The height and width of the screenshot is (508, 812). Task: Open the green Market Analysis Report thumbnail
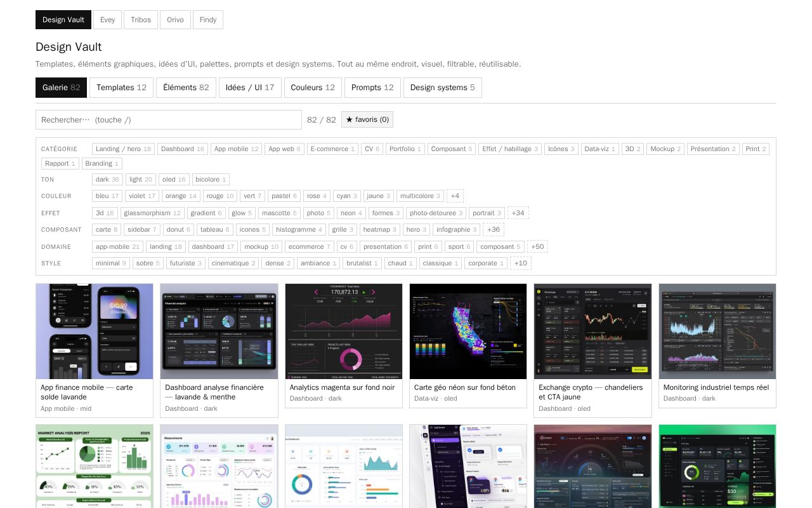coord(95,466)
